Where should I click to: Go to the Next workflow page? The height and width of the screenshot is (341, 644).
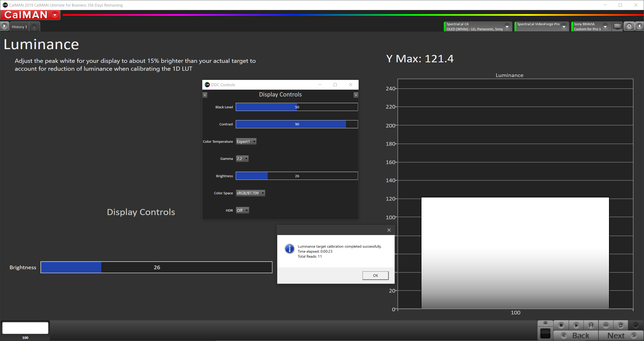[x=621, y=335]
